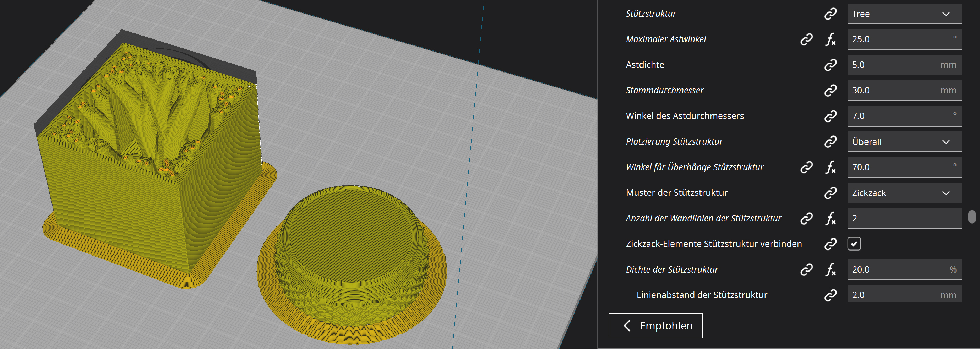980x349 pixels.
Task: Click link icon next to Muster der Stützstruktur
Action: [x=830, y=193]
